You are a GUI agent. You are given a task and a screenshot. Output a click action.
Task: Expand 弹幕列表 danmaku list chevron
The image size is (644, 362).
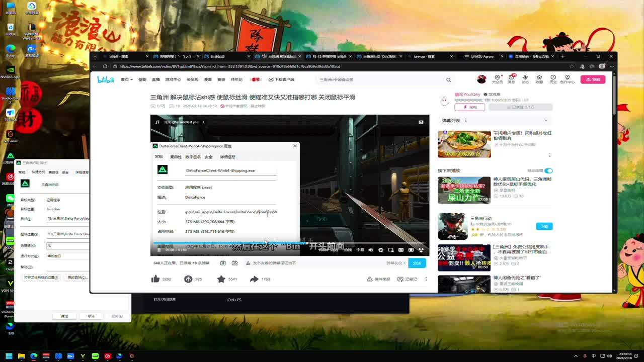point(545,120)
